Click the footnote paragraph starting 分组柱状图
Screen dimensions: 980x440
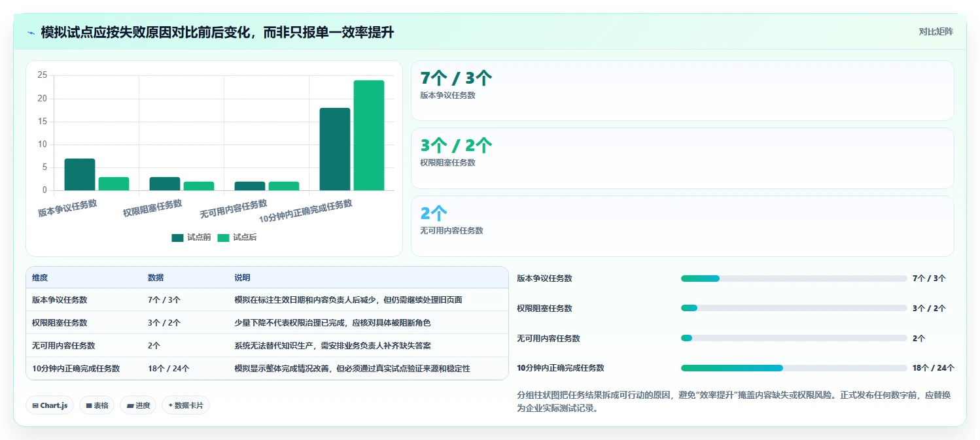click(733, 402)
